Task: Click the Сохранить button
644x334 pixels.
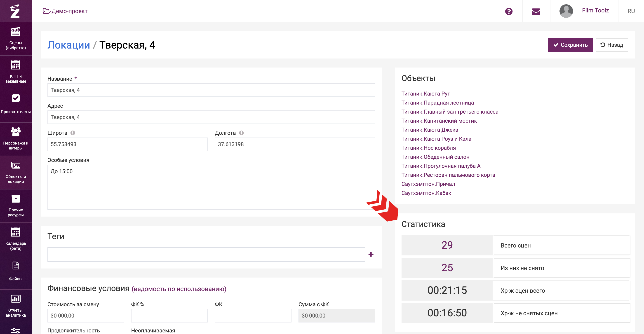Action: (570, 45)
